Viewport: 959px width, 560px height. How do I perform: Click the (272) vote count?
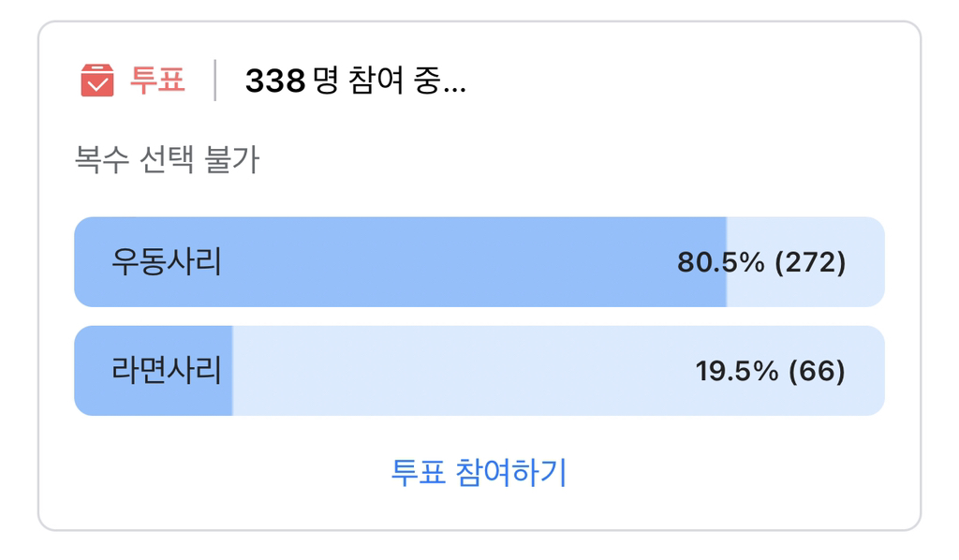810,262
